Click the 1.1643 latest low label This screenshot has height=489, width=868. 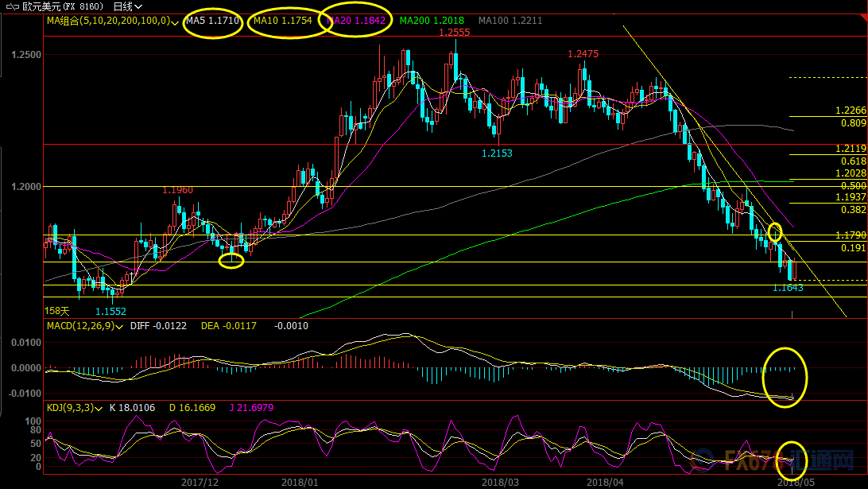click(x=788, y=288)
